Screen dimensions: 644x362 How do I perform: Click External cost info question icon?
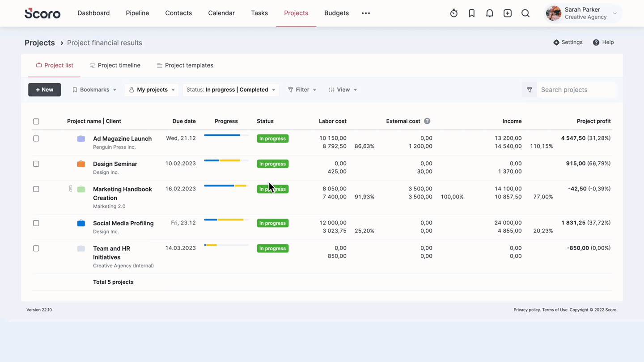tap(427, 121)
